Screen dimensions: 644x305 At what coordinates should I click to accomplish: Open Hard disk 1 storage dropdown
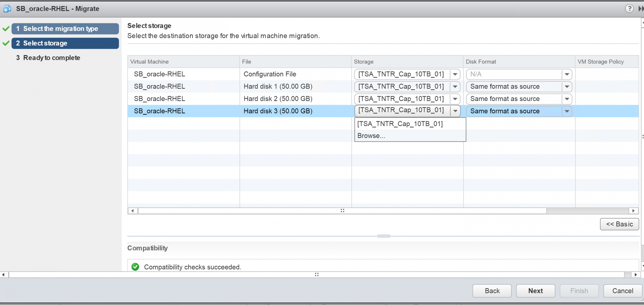[x=455, y=87]
